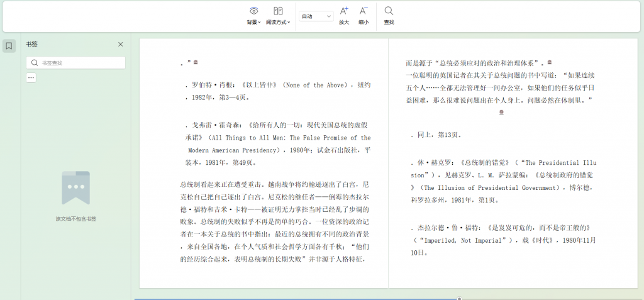Click the line 总统制看起来正在遭受重击

[x=274, y=184]
